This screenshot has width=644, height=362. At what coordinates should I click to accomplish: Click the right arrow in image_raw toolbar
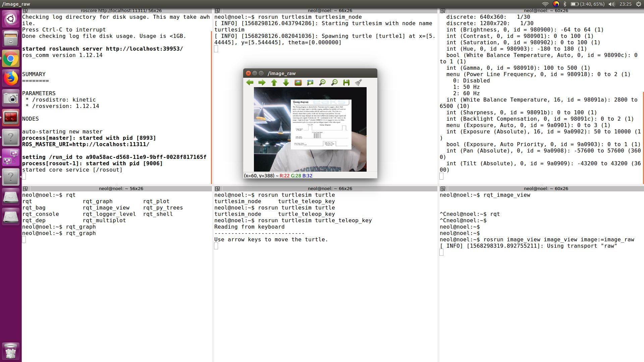pos(262,82)
